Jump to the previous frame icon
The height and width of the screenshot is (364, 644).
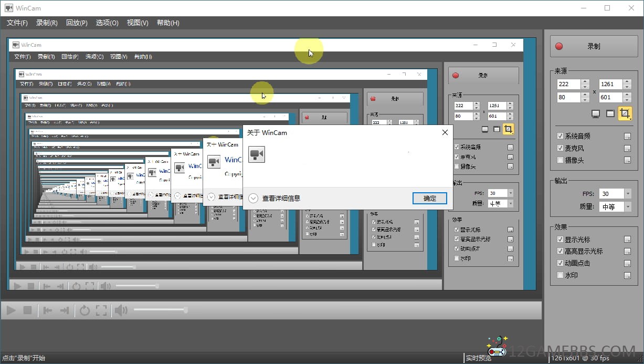pos(48,310)
